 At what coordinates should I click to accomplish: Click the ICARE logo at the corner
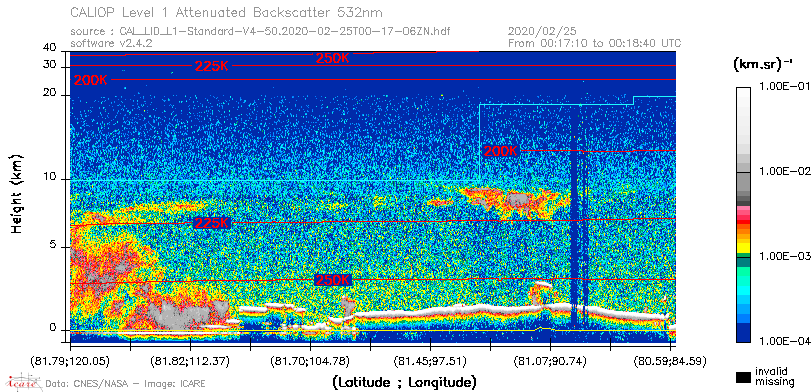click(x=22, y=382)
